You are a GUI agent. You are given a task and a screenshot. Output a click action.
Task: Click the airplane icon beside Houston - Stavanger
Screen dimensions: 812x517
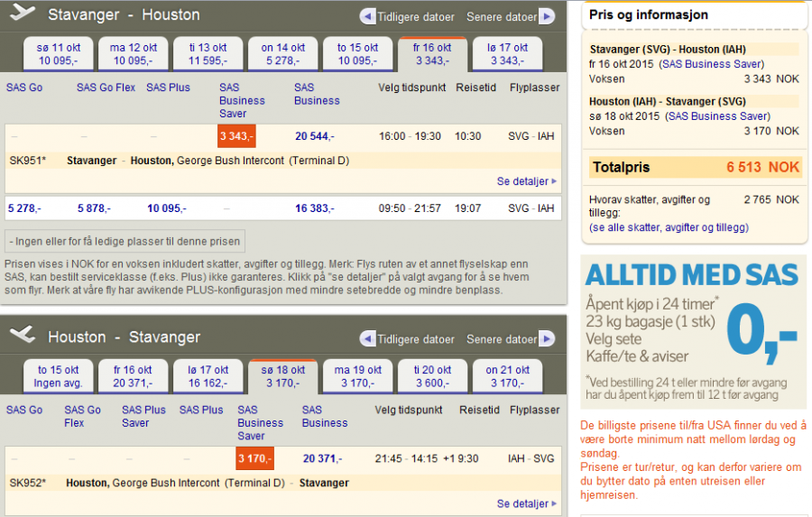(23, 336)
